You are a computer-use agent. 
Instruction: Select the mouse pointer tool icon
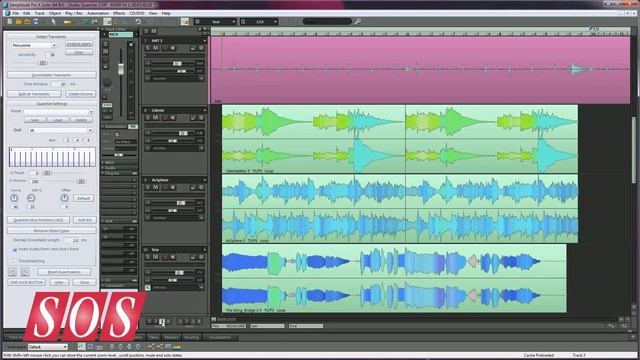(x=53, y=22)
